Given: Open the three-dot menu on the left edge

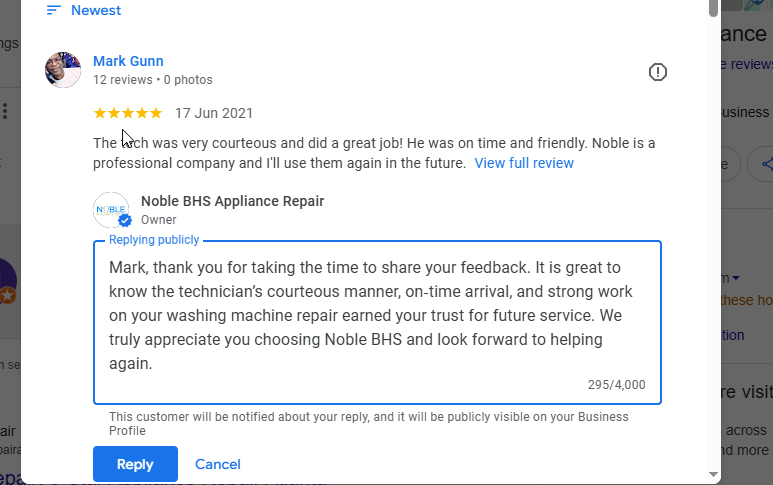Looking at the screenshot, I should [x=5, y=110].
